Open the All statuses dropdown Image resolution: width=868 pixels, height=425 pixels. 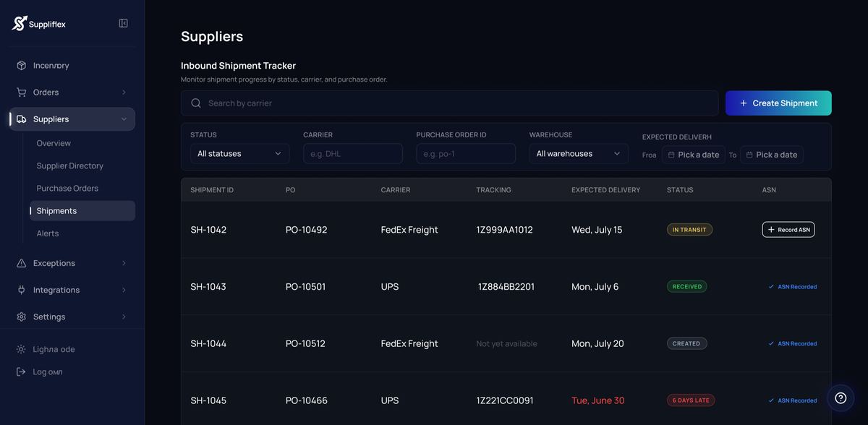240,153
